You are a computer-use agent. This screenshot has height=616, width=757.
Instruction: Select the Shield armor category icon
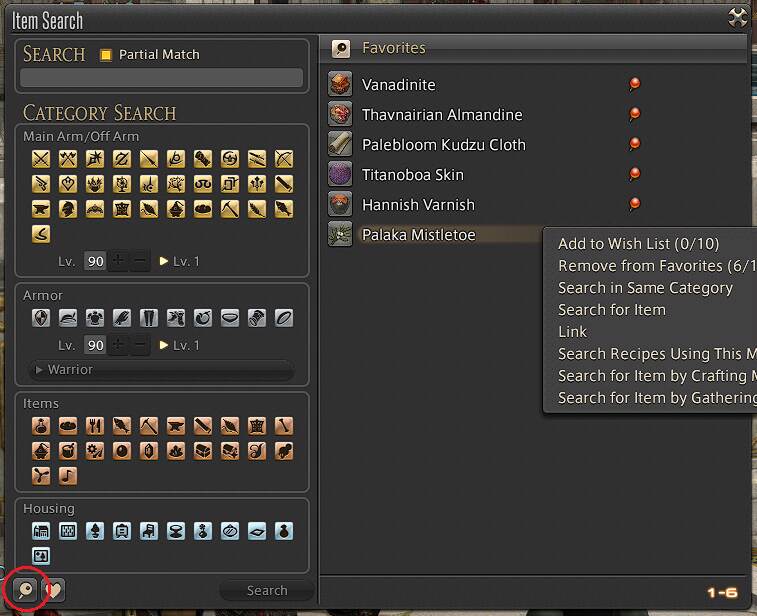coord(41,318)
